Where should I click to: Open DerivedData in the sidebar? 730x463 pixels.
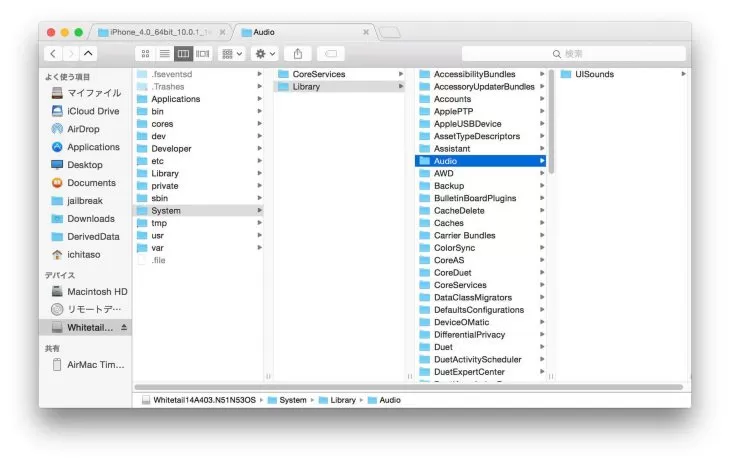pyautogui.click(x=86, y=237)
